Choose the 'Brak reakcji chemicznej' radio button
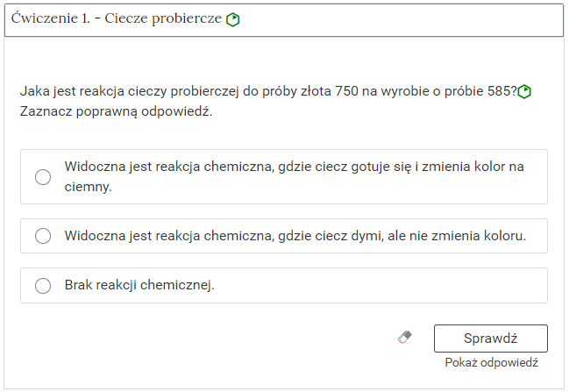This screenshot has width=569, height=392. click(43, 286)
